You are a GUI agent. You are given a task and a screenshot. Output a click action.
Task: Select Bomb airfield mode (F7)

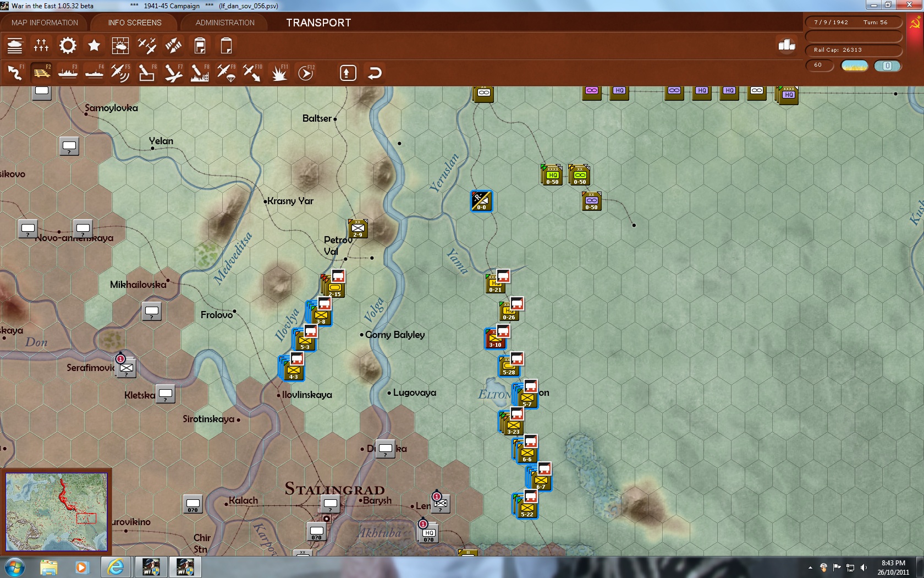coord(173,73)
